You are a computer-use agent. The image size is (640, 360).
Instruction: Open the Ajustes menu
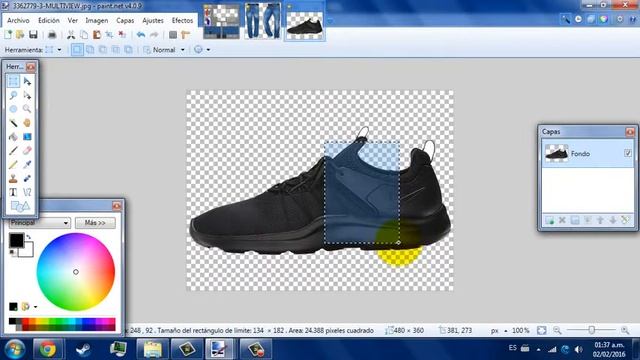(x=153, y=20)
